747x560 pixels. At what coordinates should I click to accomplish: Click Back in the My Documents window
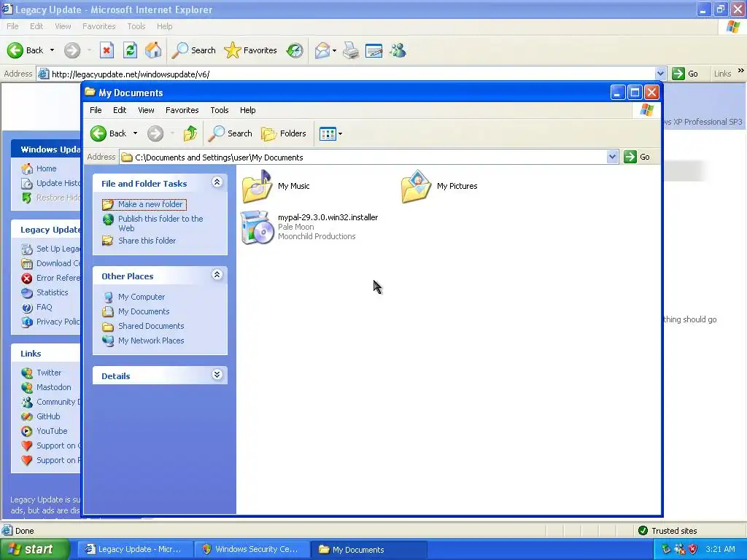109,133
